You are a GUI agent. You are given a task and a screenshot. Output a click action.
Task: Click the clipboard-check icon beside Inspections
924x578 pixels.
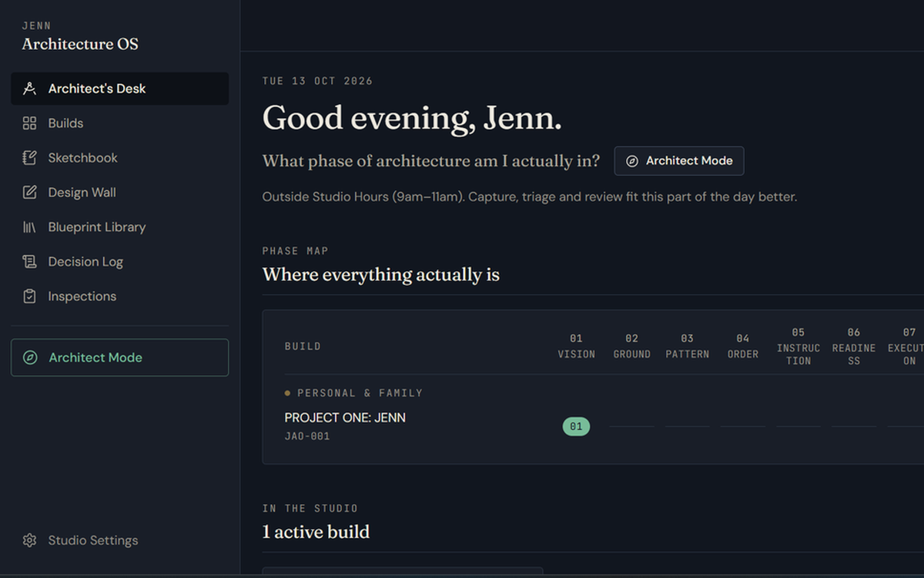pos(29,297)
